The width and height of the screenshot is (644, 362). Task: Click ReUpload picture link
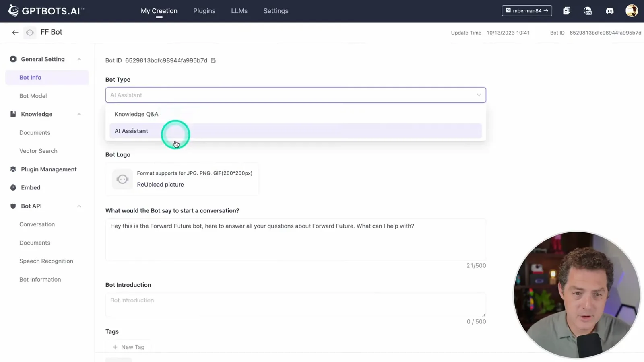coord(160,185)
